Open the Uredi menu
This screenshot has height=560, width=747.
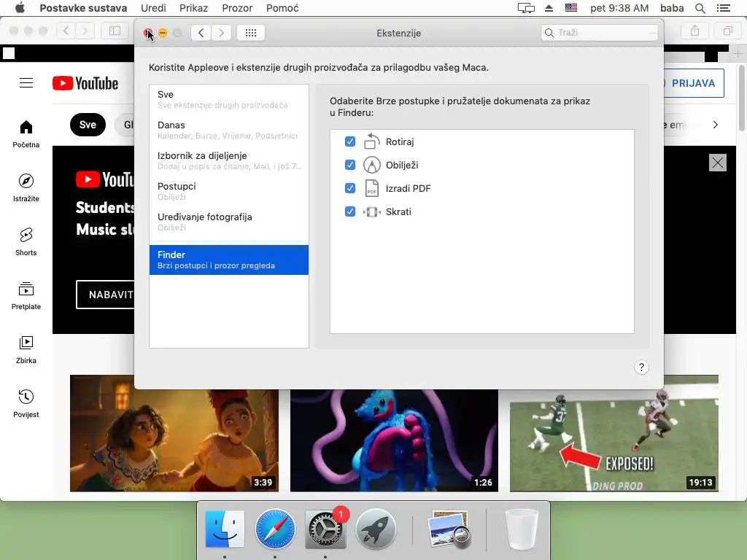(x=153, y=8)
